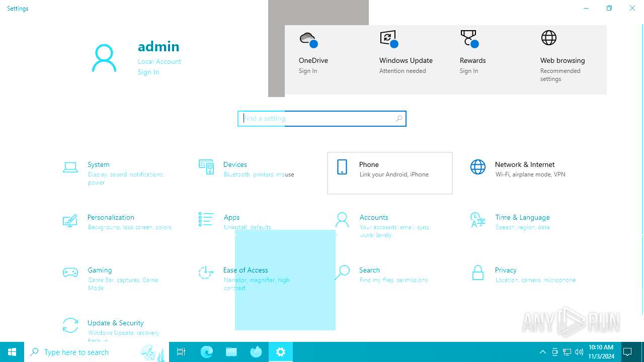644x362 pixels.
Task: Click the Update & Security title
Action: click(x=116, y=323)
